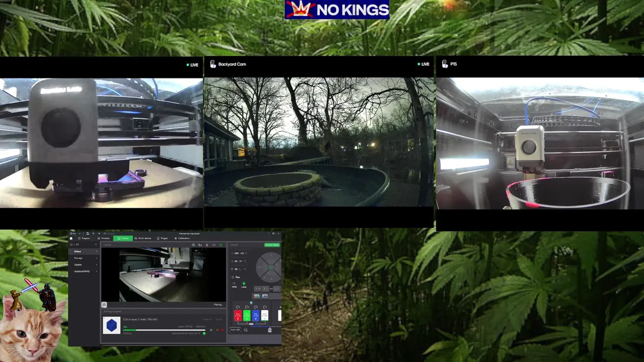Viewport: 644px width, 362px height.
Task: Select the green PLA filament slot
Action: point(247,315)
